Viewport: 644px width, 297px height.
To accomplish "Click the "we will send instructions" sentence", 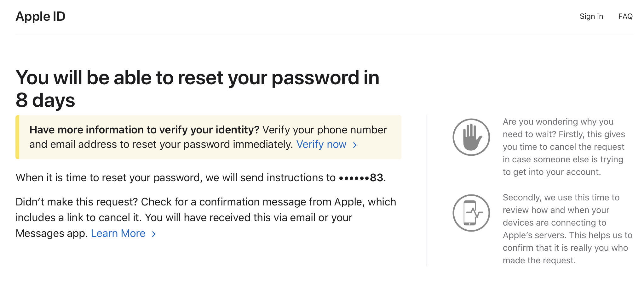I will coord(176,178).
